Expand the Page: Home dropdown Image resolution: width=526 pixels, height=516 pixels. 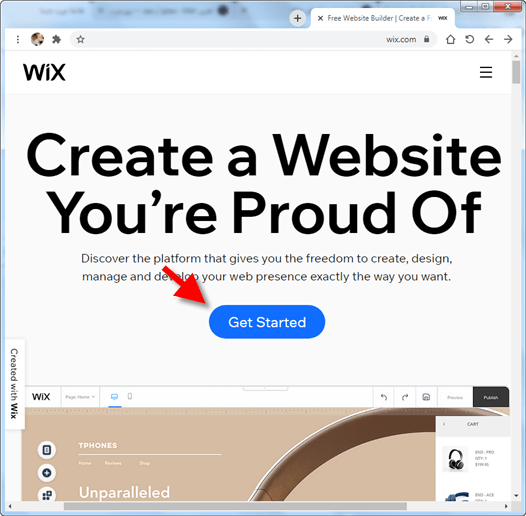[80, 397]
